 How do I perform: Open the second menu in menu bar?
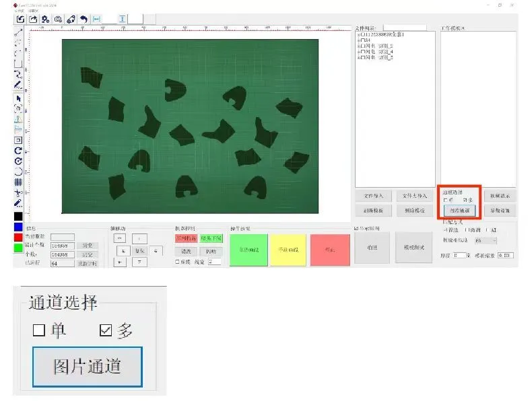(33, 11)
